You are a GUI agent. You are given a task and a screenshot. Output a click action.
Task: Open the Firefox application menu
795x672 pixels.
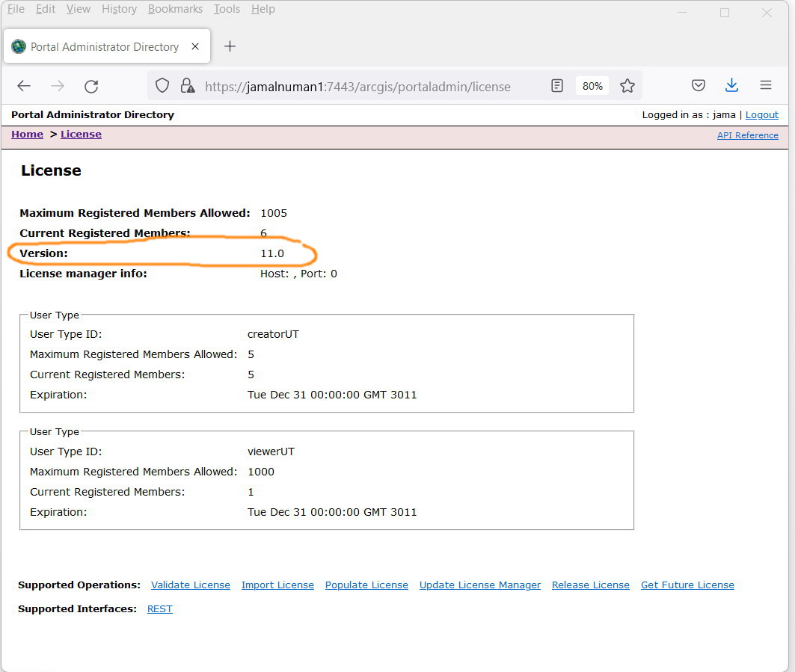pos(765,85)
